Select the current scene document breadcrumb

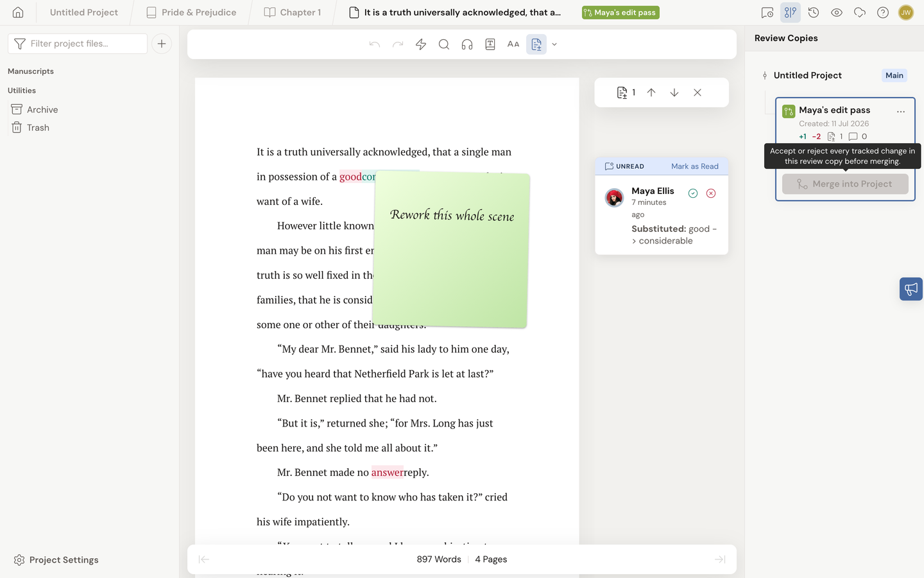pyautogui.click(x=455, y=12)
